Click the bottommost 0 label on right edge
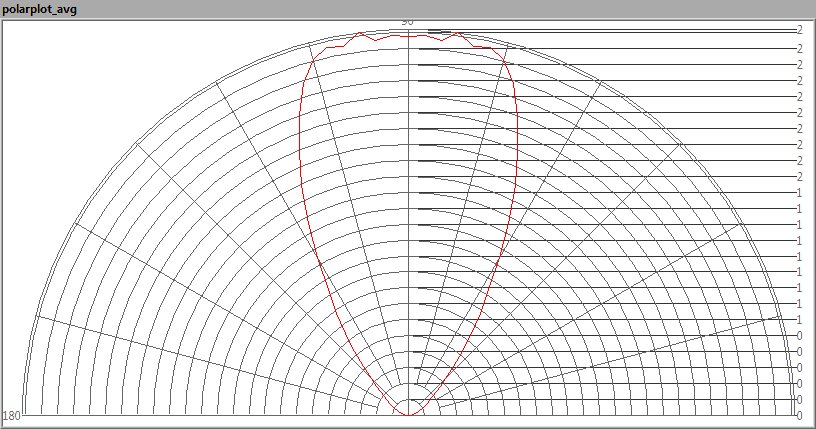Image resolution: width=816 pixels, height=429 pixels. (x=799, y=415)
